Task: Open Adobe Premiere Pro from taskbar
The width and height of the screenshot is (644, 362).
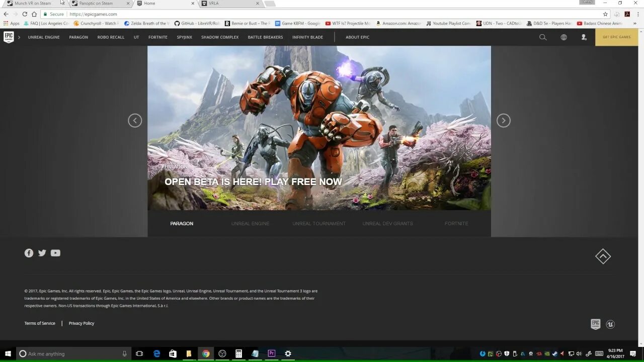Action: click(x=272, y=353)
